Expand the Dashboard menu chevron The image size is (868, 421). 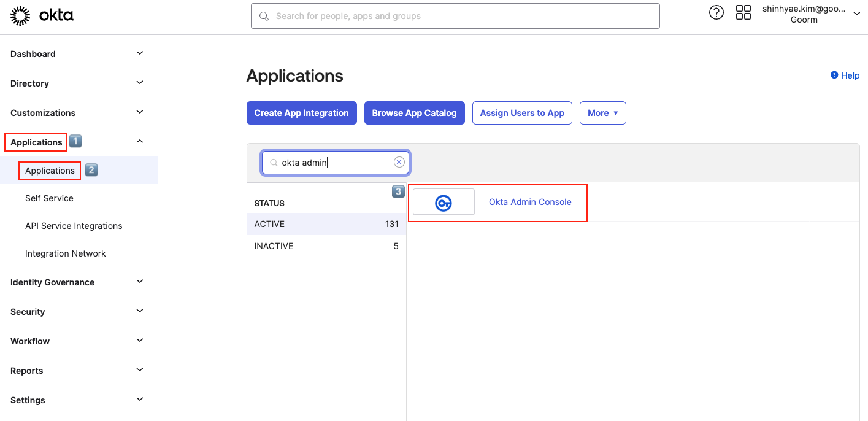(x=140, y=53)
